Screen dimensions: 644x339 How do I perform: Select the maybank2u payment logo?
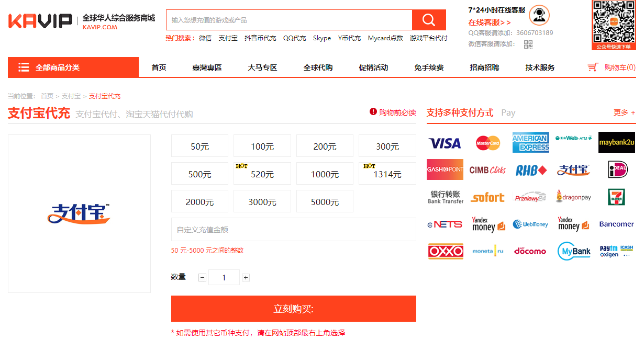(616, 142)
